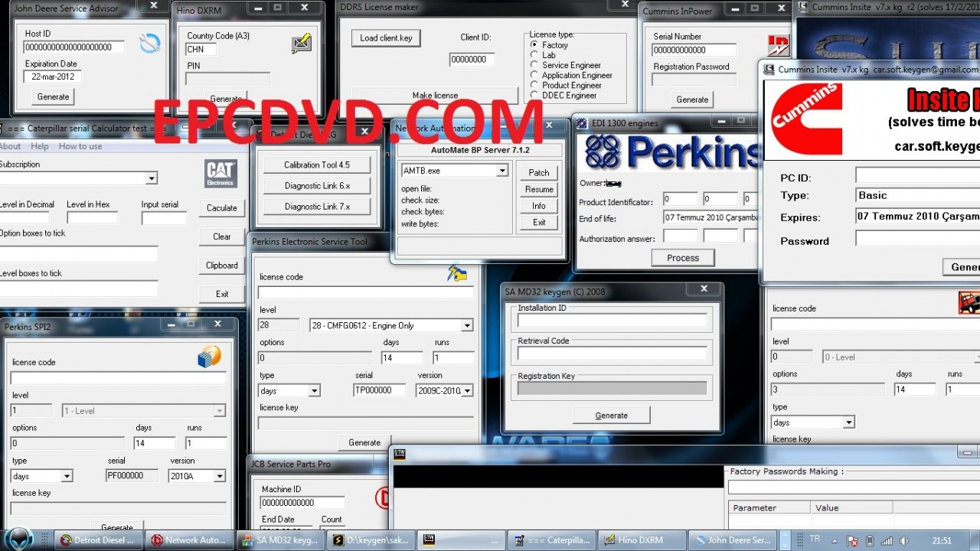
Task: Click the console window title icon
Action: (399, 454)
